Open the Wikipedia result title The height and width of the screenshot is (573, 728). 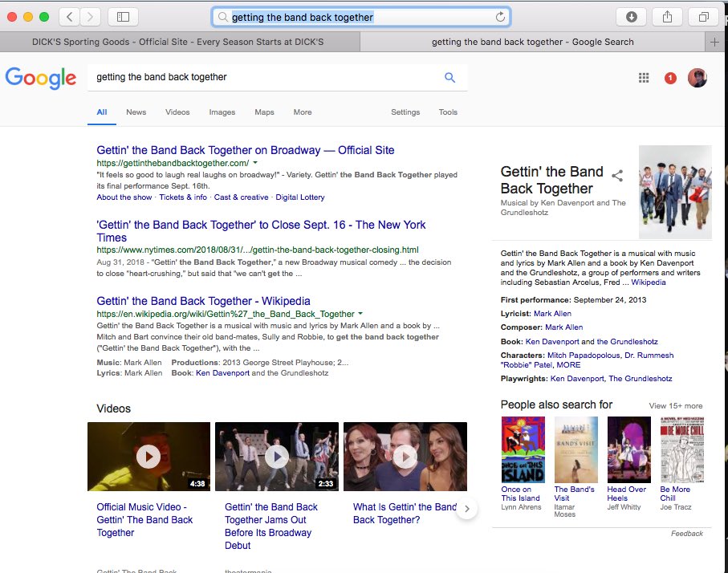203,302
